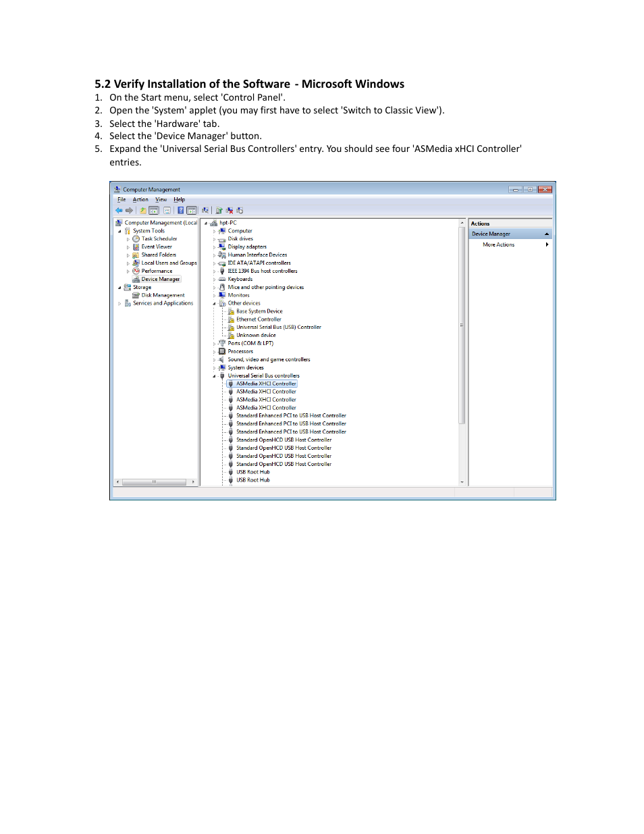This screenshot has height=834, width=644.
Task: Expand the Ports (COM & LPT) category
Action: pos(215,344)
